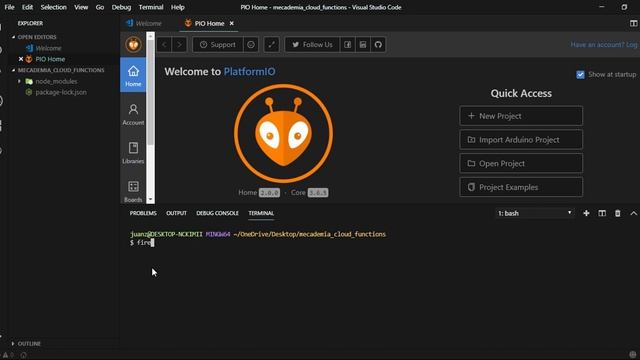The width and height of the screenshot is (640, 360).
Task: Close PIO Home in Open Editors list
Action: pyautogui.click(x=21, y=59)
